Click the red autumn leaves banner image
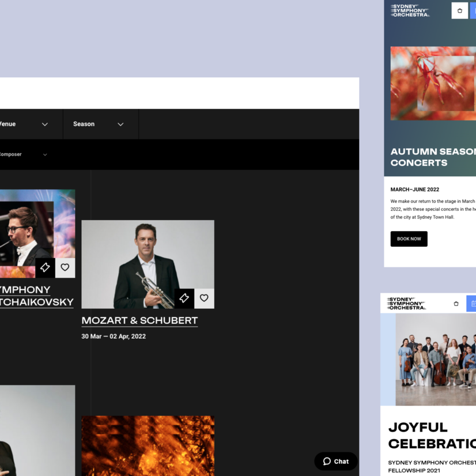 (x=433, y=84)
